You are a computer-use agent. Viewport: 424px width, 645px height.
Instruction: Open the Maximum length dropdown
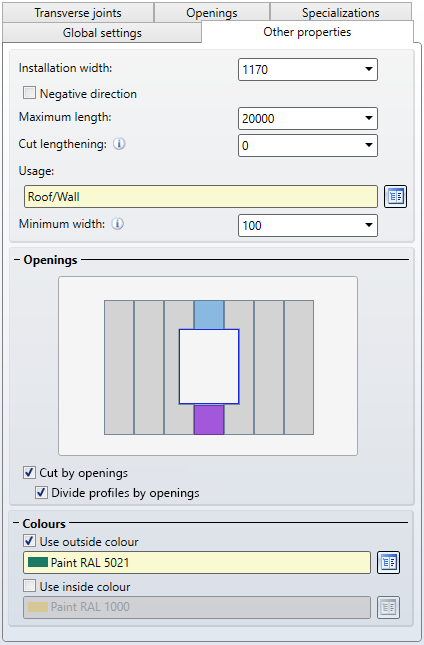tap(368, 118)
